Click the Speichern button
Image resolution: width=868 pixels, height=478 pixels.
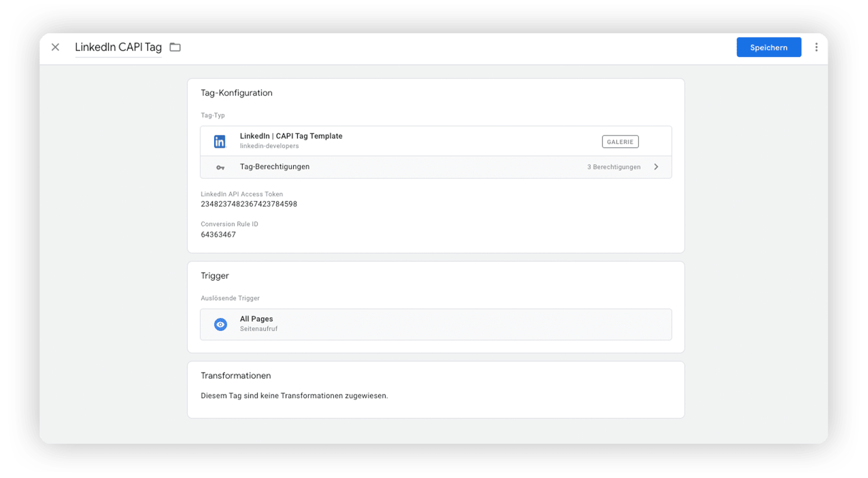coord(769,47)
